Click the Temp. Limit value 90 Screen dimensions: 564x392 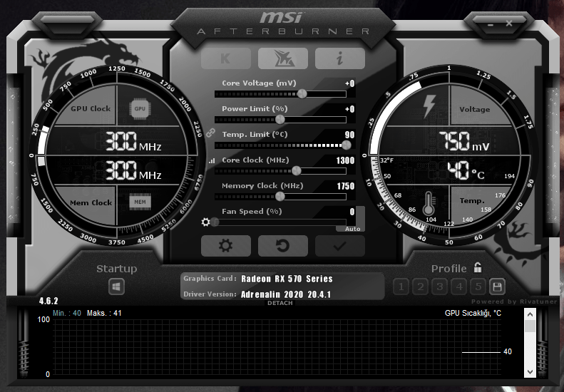[349, 135]
